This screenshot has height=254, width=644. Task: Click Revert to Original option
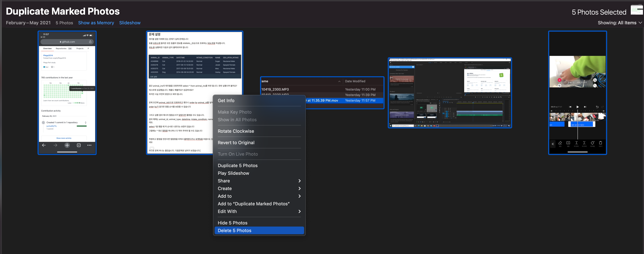coord(236,143)
